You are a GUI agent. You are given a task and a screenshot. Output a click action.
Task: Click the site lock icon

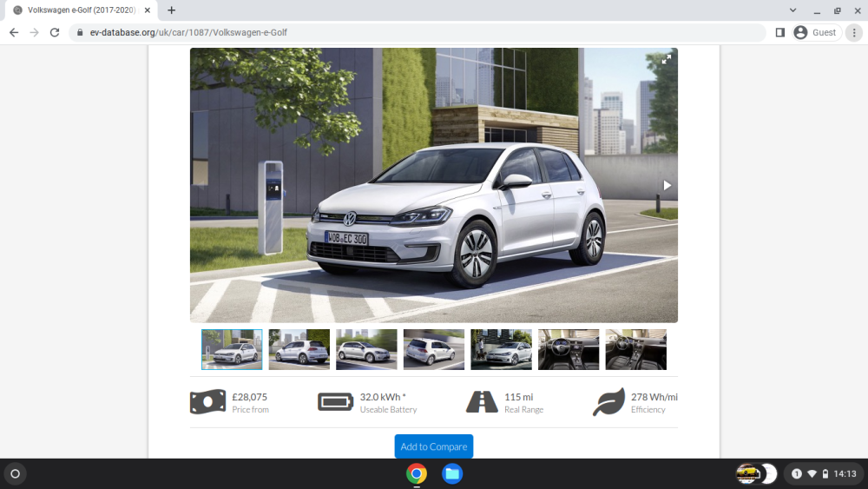click(80, 33)
